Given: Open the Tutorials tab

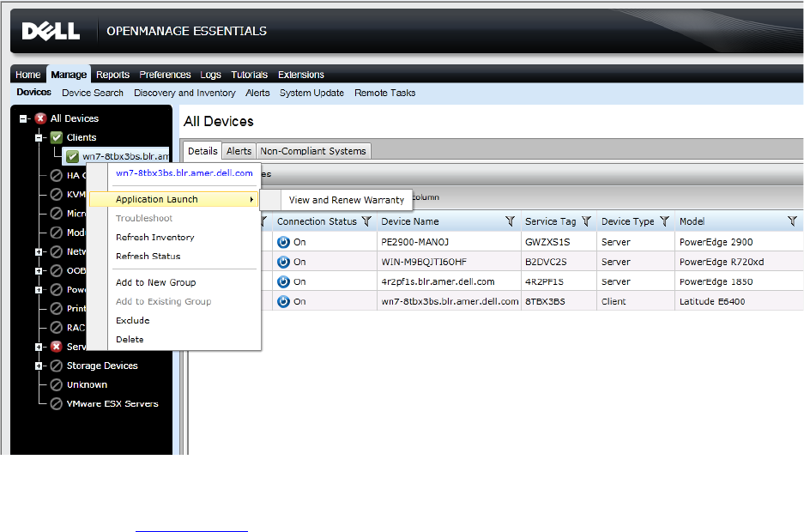Looking at the screenshot, I should [249, 75].
